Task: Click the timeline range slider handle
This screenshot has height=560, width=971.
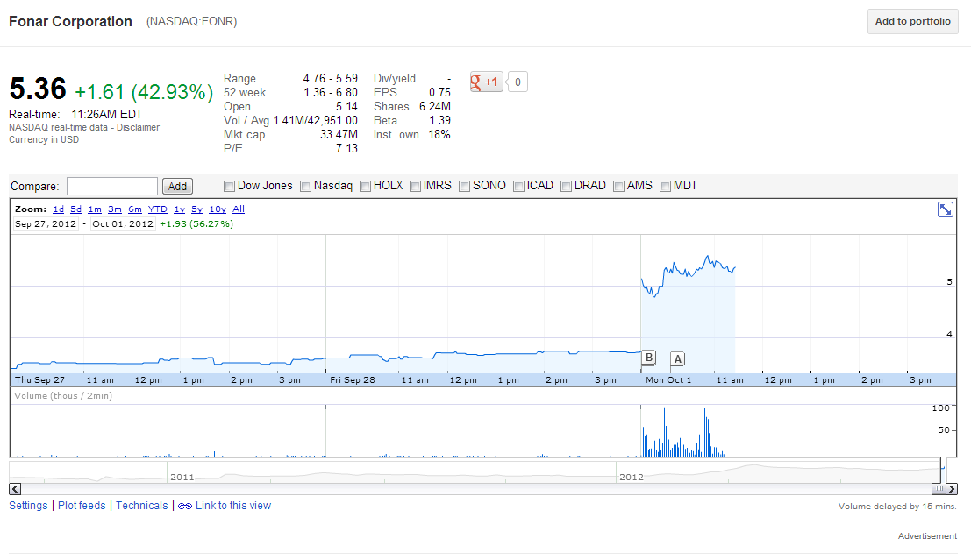Action: click(939, 489)
